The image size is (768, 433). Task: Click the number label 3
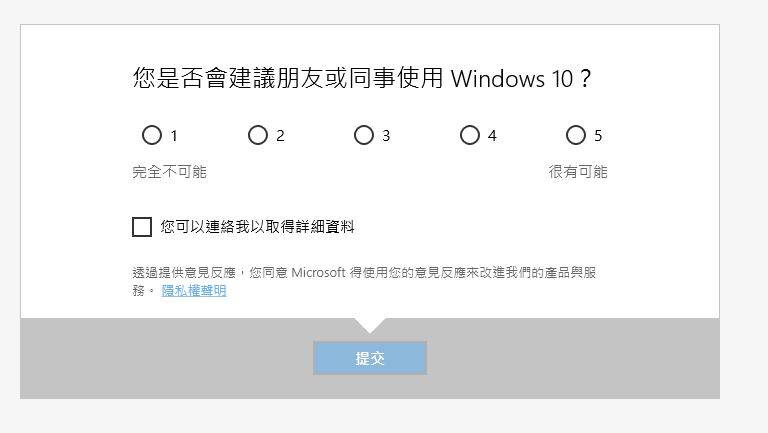[x=386, y=136]
